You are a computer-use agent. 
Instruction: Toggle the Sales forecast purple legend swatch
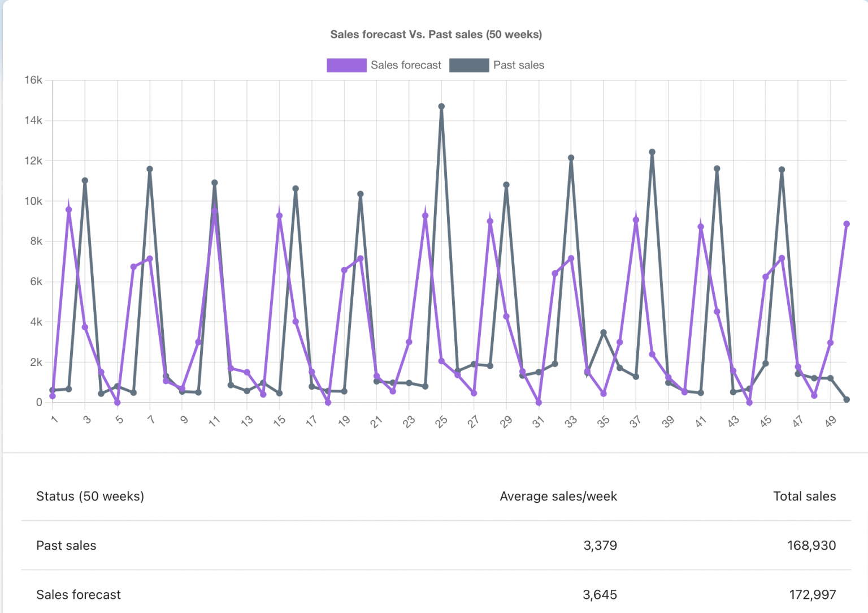pos(346,65)
